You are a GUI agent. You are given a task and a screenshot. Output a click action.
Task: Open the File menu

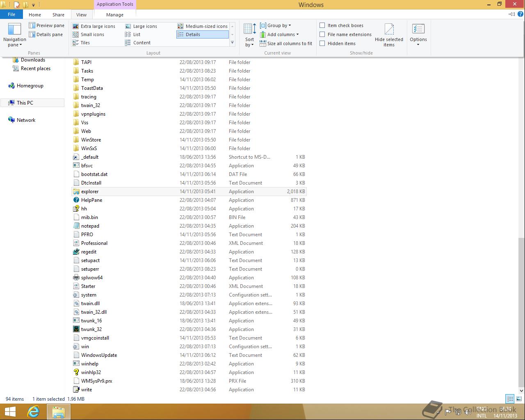click(x=11, y=14)
